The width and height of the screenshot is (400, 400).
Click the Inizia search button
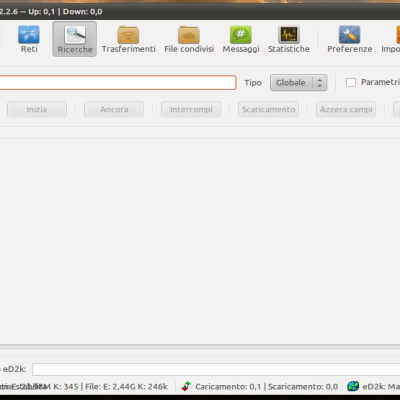[x=37, y=109]
